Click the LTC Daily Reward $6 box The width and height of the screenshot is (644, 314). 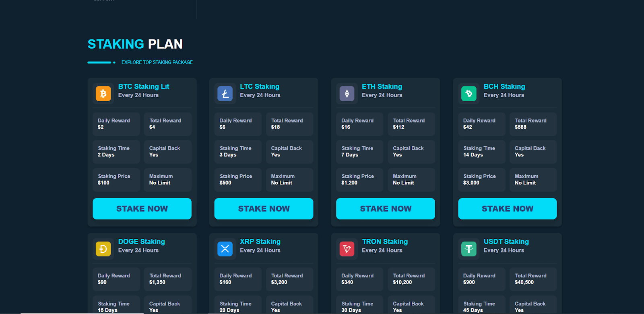coord(237,124)
